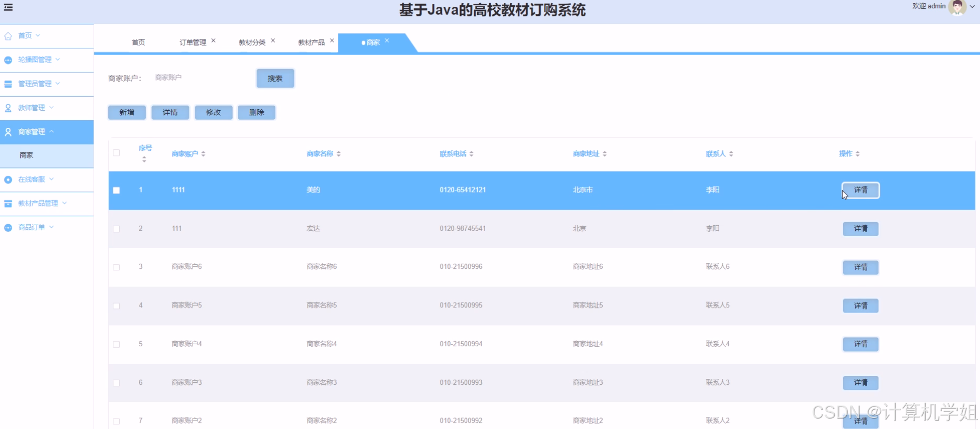Image resolution: width=980 pixels, height=429 pixels.
Task: Sort by 商家账户 column arrows
Action: pyautogui.click(x=203, y=154)
